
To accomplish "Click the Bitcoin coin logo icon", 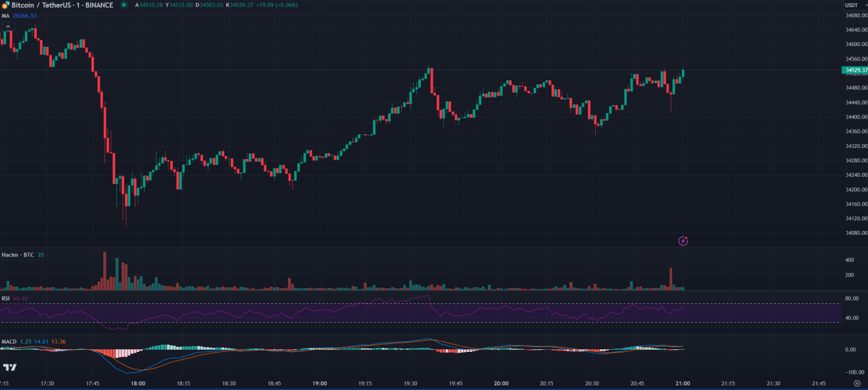I will (x=6, y=5).
